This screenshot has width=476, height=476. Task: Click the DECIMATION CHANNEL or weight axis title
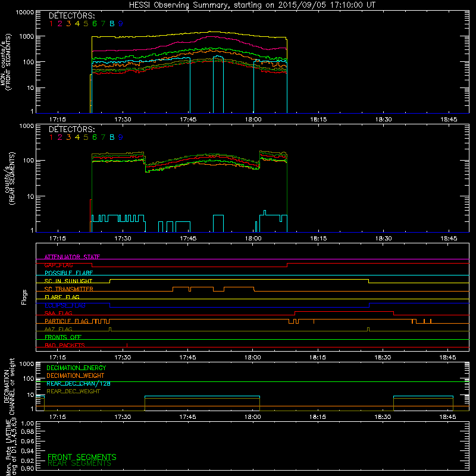(x=9, y=386)
